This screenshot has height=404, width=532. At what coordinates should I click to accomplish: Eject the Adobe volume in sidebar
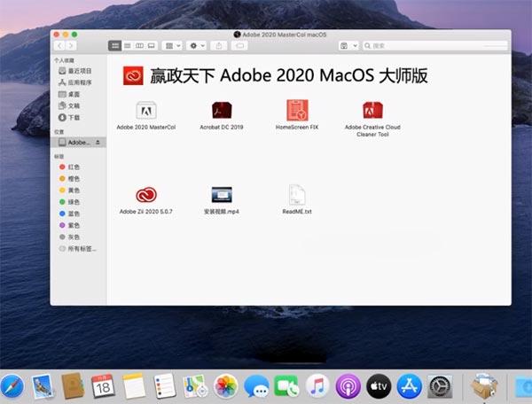coord(98,143)
